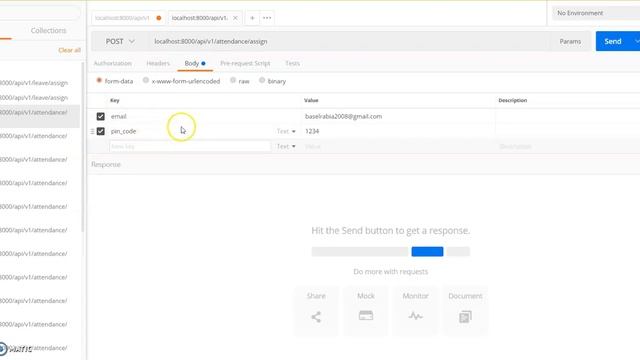The height and width of the screenshot is (360, 640).
Task: Click the new row Description field
Action: pos(567,147)
